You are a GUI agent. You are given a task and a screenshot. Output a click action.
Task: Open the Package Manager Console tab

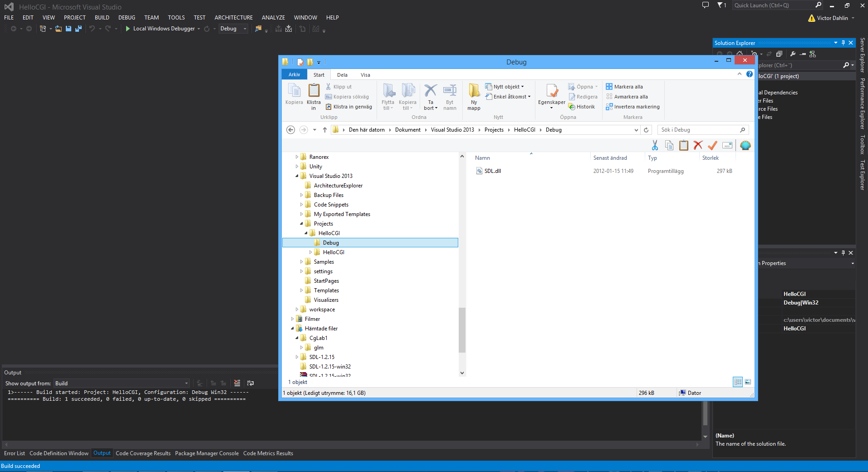tap(207, 453)
